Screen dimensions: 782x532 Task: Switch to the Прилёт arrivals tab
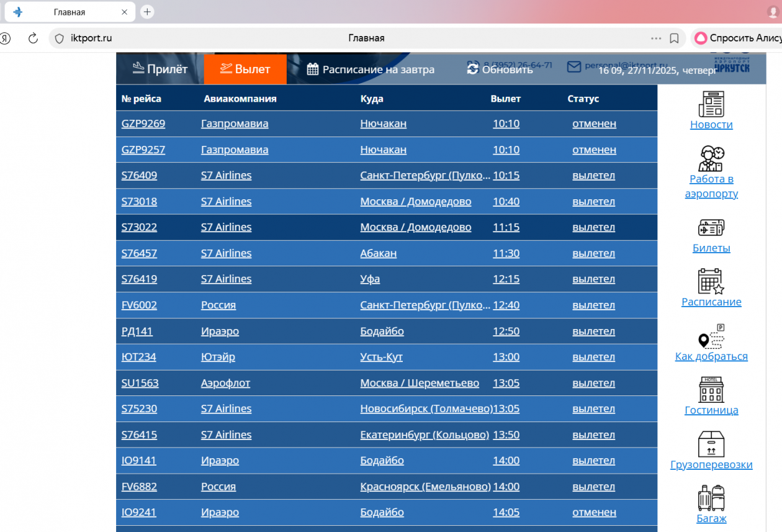pyautogui.click(x=160, y=70)
